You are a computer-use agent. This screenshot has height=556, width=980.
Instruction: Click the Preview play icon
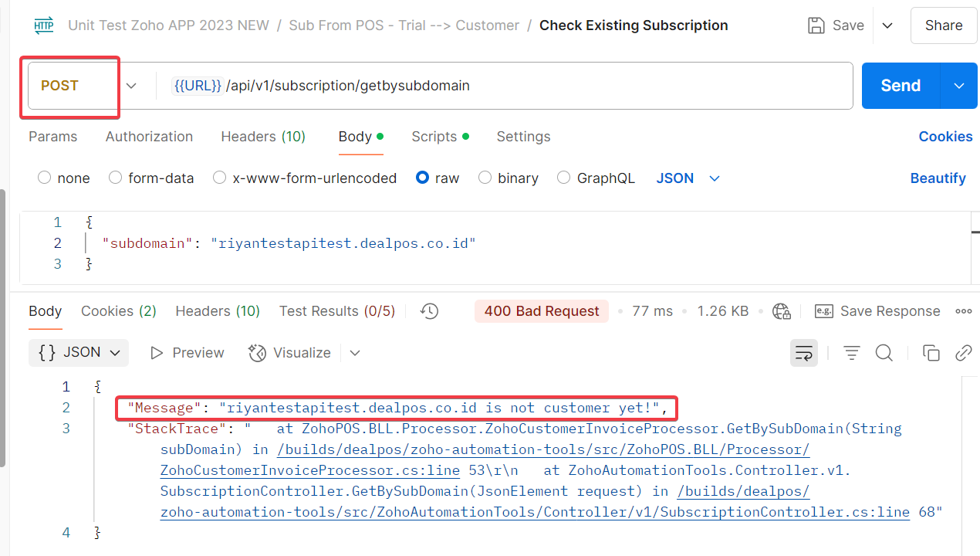[157, 353]
